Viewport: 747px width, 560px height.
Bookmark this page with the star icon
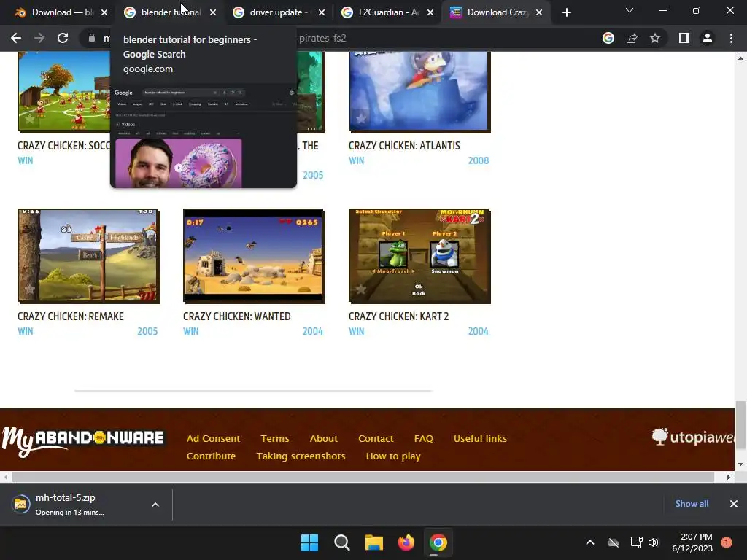655,38
